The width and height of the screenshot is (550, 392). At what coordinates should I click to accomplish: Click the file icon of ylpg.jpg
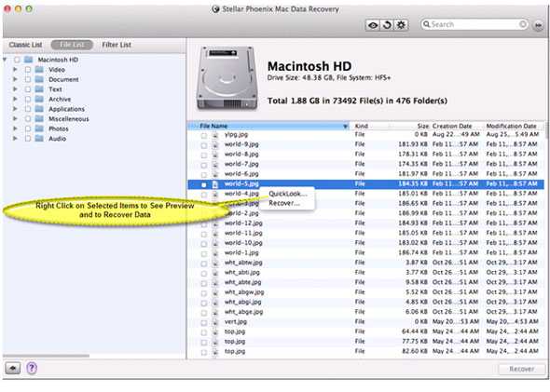[x=215, y=135]
